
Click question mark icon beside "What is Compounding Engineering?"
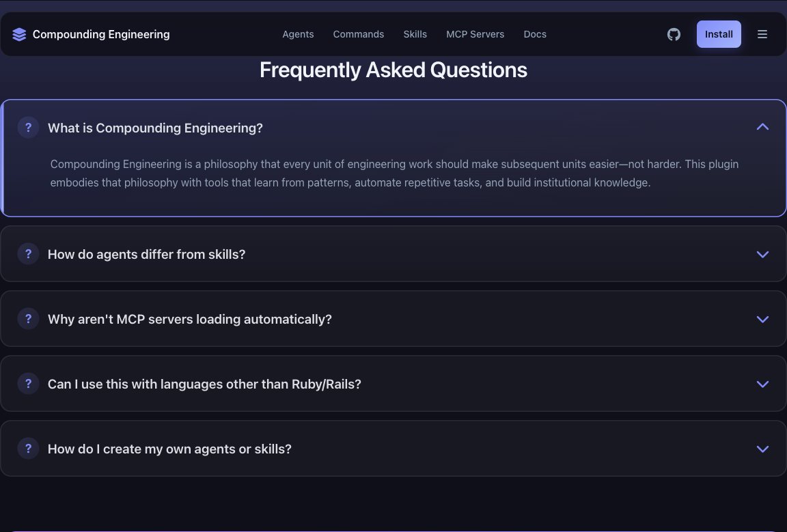[x=28, y=128]
